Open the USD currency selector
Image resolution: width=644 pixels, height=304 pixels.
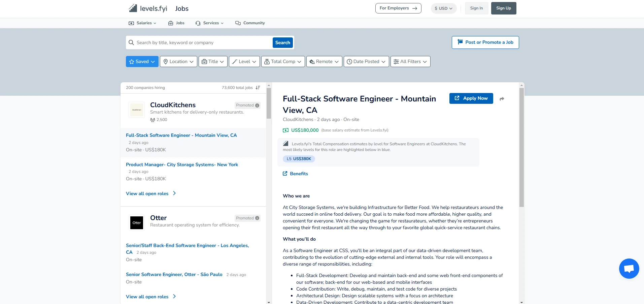coord(444,8)
